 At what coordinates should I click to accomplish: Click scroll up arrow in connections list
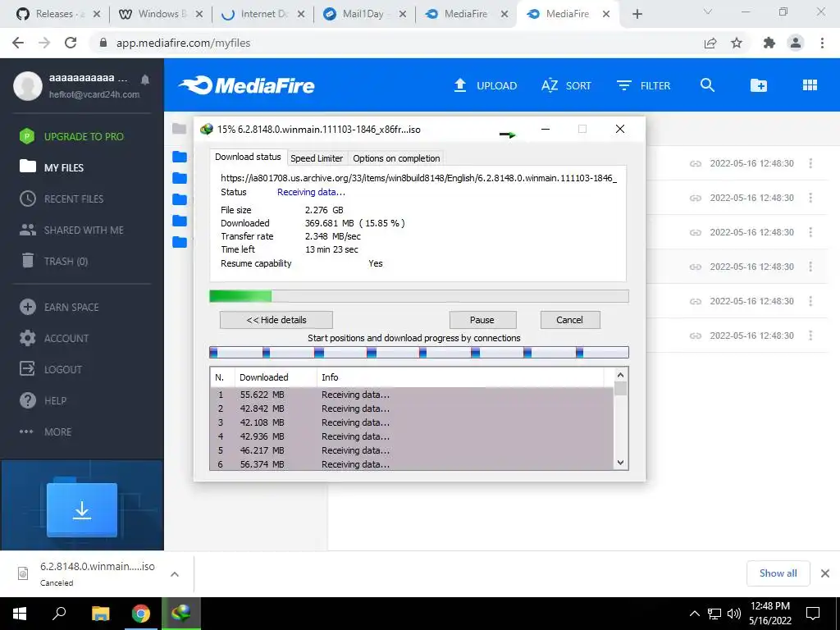(620, 375)
